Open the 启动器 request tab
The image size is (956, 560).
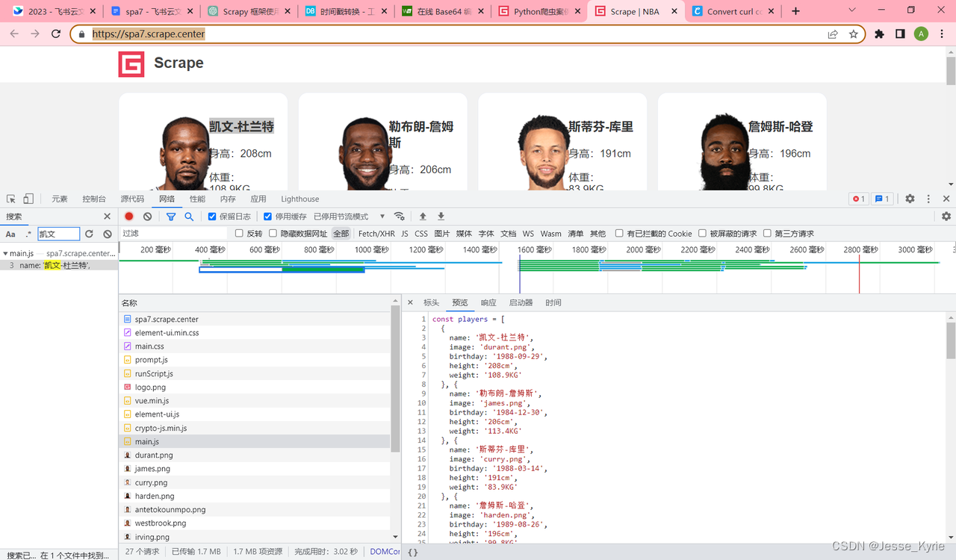[521, 302]
